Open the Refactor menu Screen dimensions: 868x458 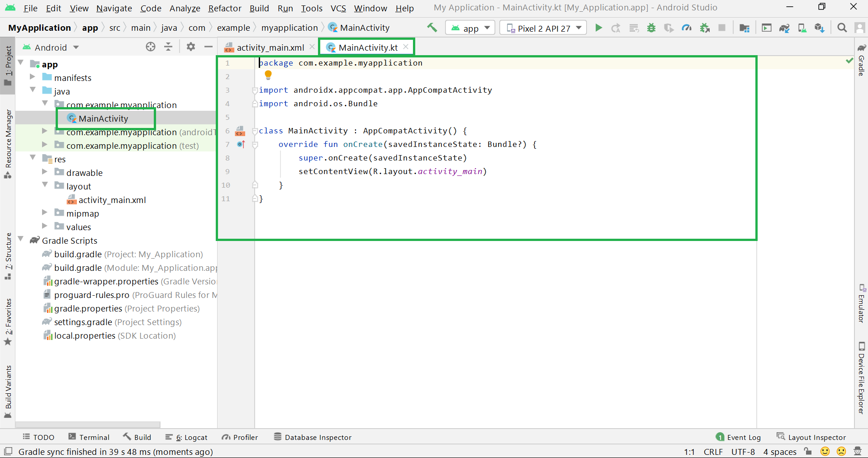[x=224, y=8]
